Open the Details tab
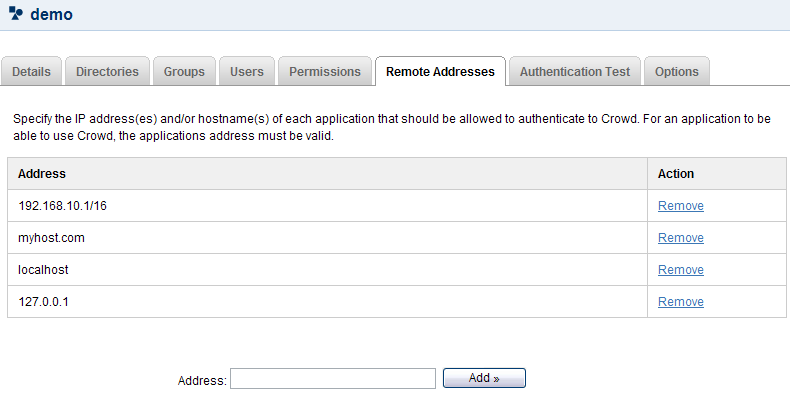 tap(31, 72)
